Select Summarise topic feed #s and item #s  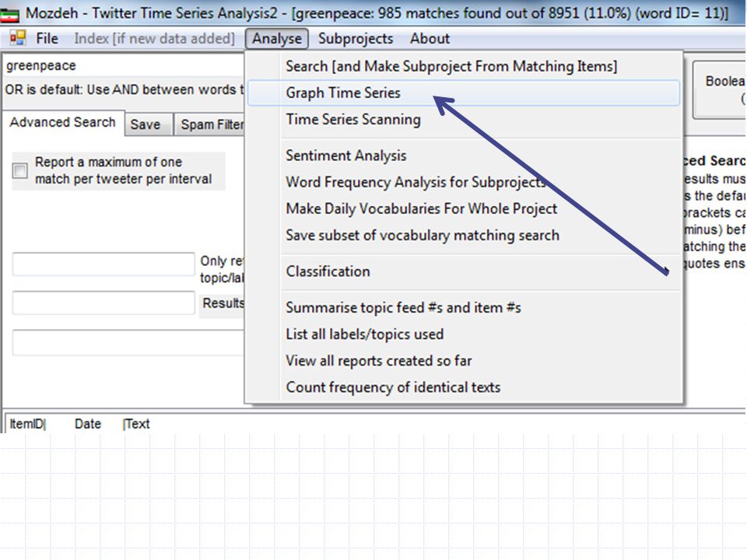[x=464, y=308]
